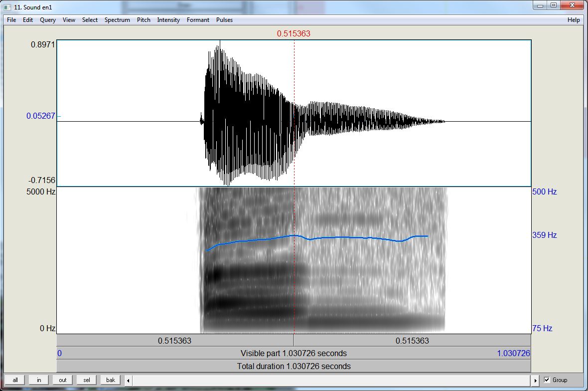
Task: Click the Praat icon in title bar
Action: click(x=7, y=7)
